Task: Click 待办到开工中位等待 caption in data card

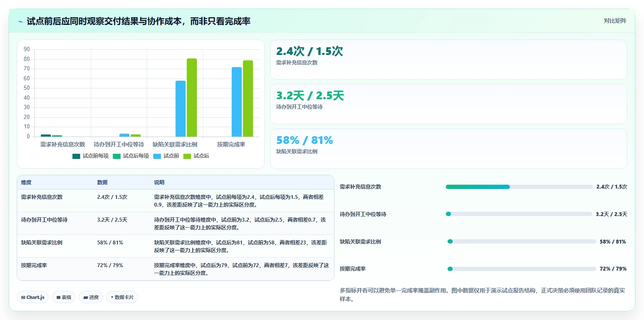Action: pos(299,107)
